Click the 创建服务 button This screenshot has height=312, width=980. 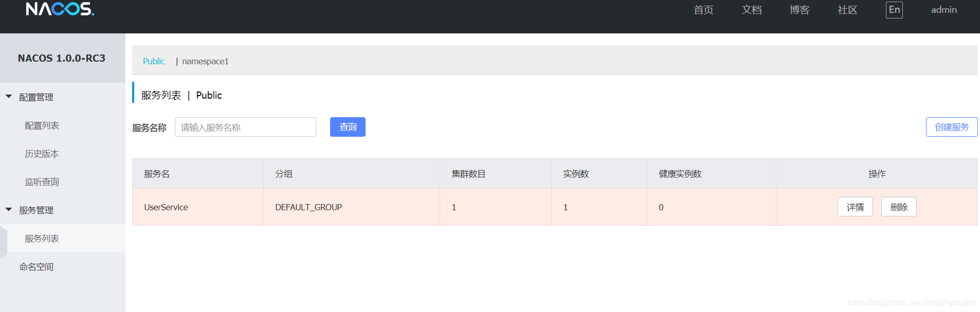coord(951,127)
